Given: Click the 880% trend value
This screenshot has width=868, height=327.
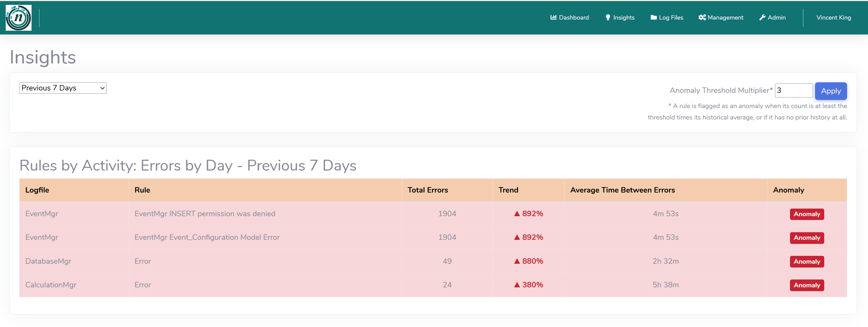Looking at the screenshot, I should pyautogui.click(x=532, y=261).
